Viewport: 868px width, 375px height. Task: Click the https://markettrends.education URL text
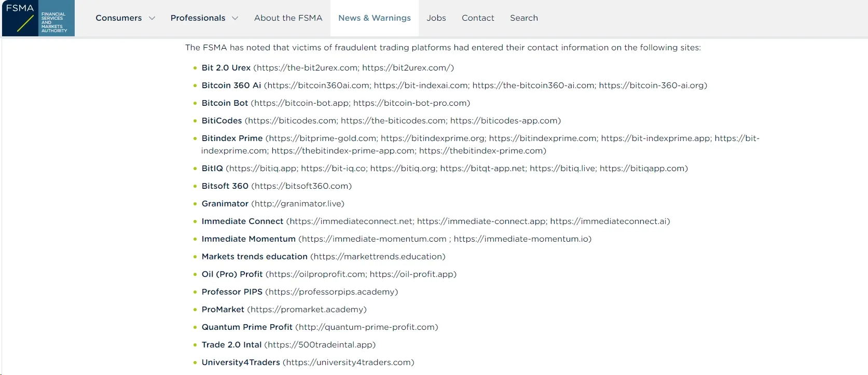click(x=378, y=257)
